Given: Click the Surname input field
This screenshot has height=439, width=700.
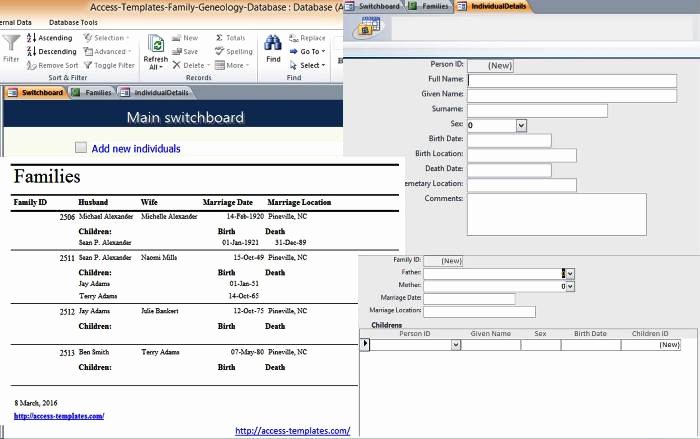Looking at the screenshot, I should tap(538, 110).
